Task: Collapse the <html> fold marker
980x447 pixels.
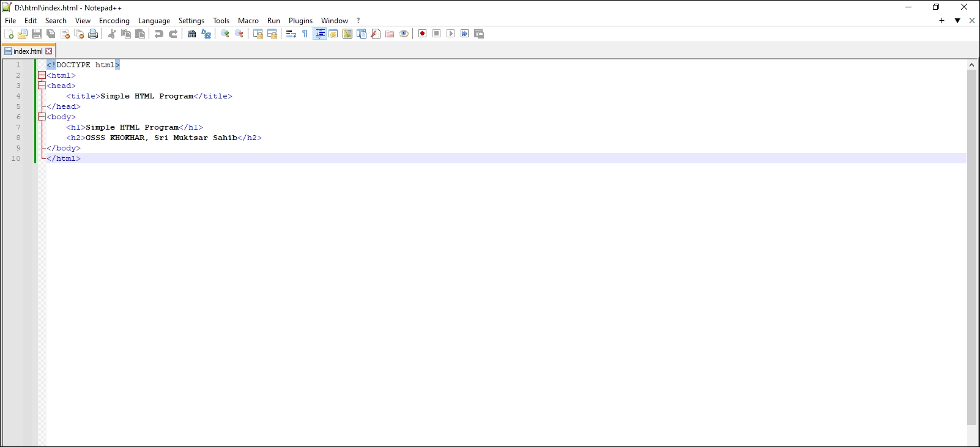Action: point(42,75)
